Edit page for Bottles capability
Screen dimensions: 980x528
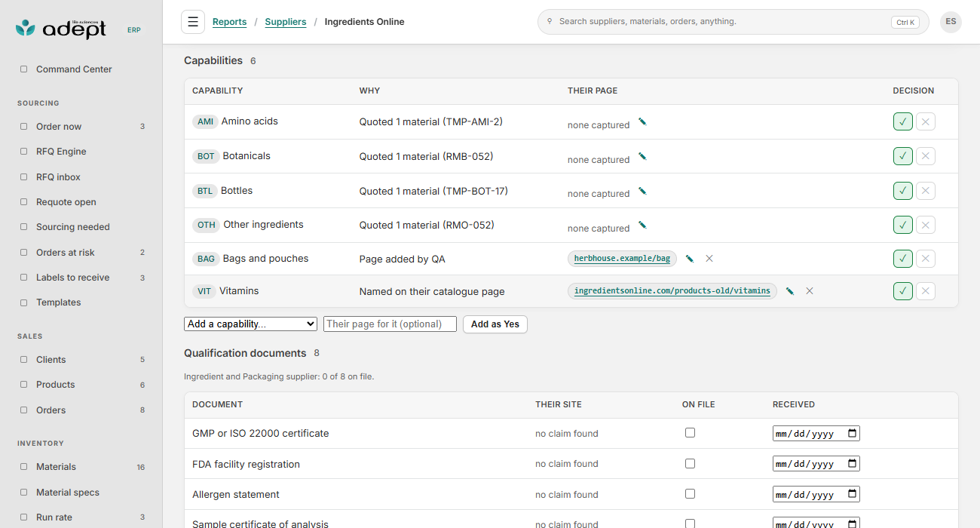(x=642, y=191)
